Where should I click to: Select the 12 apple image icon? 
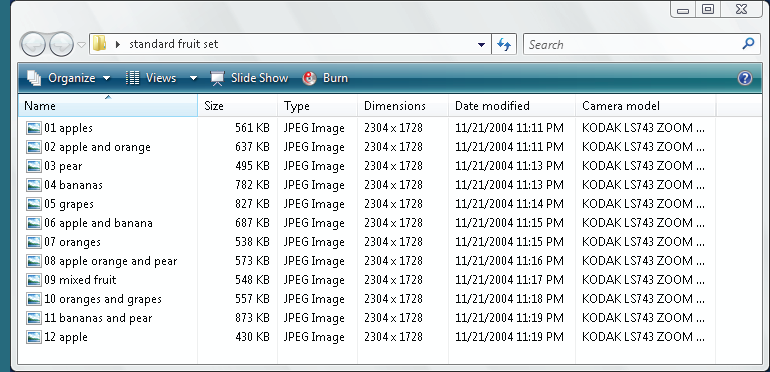[x=34, y=337]
